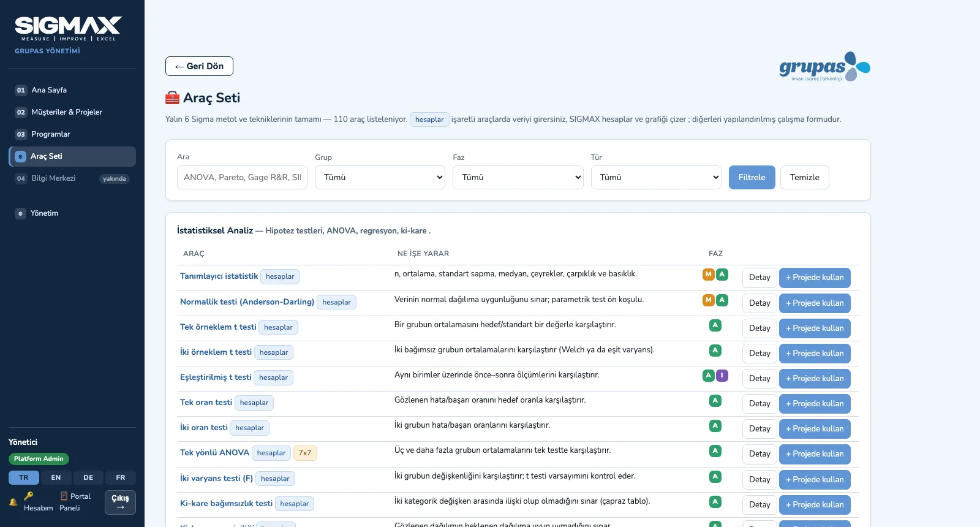Viewport: 980px width, 527px height.
Task: Click the FAZ column header
Action: 715,254
